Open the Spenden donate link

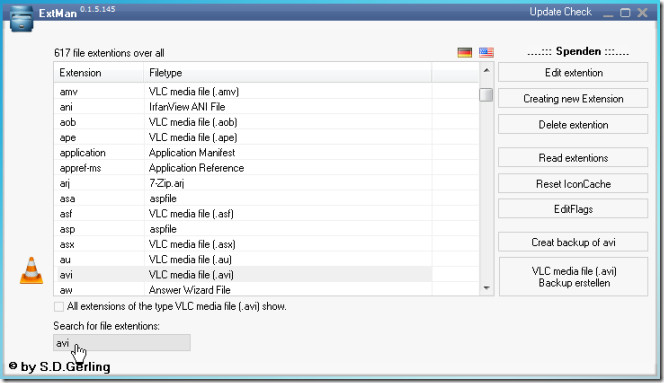tap(578, 51)
